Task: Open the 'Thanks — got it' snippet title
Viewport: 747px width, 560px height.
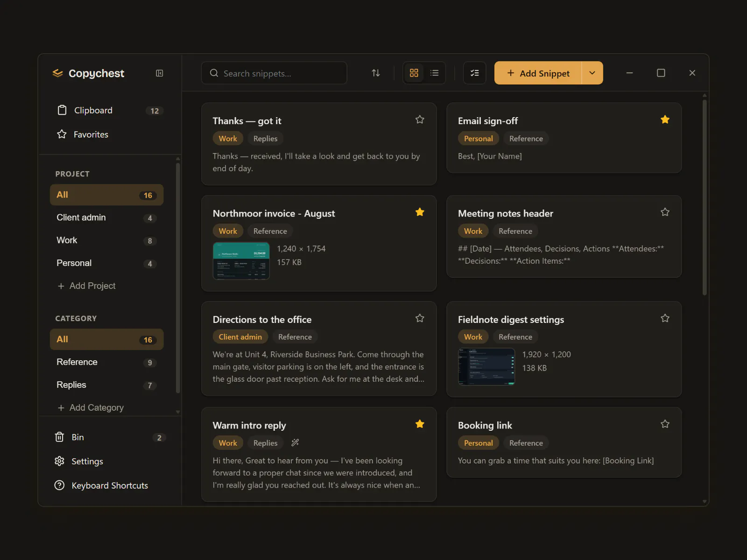Action: pos(247,121)
